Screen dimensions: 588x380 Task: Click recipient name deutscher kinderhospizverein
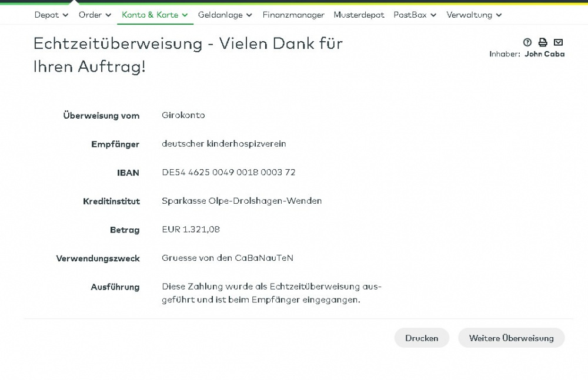(223, 144)
